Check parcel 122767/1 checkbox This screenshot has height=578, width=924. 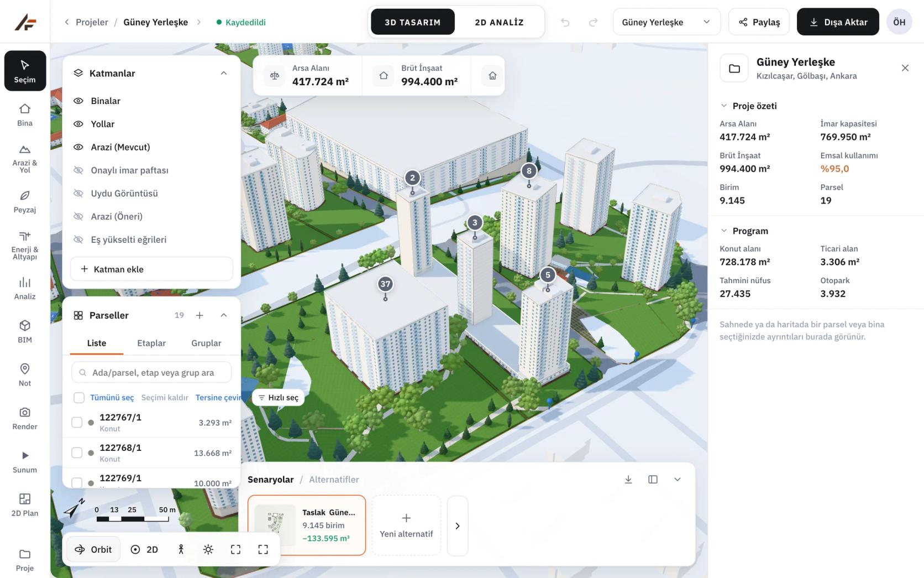[77, 423]
